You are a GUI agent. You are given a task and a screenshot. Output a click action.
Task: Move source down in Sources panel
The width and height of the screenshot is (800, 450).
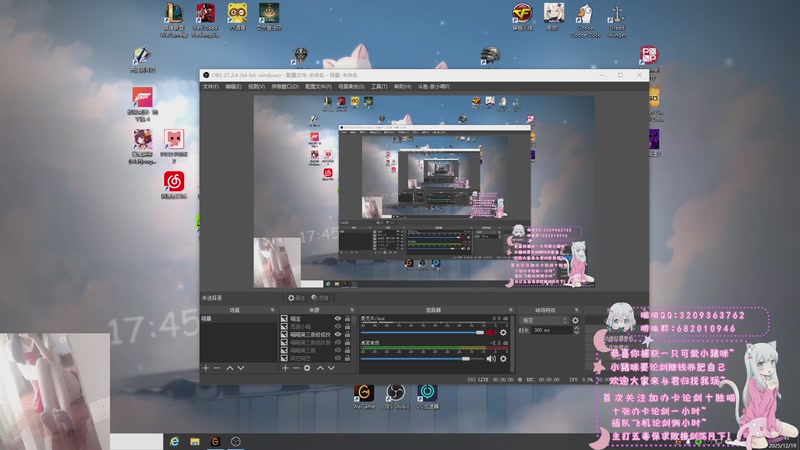point(331,368)
